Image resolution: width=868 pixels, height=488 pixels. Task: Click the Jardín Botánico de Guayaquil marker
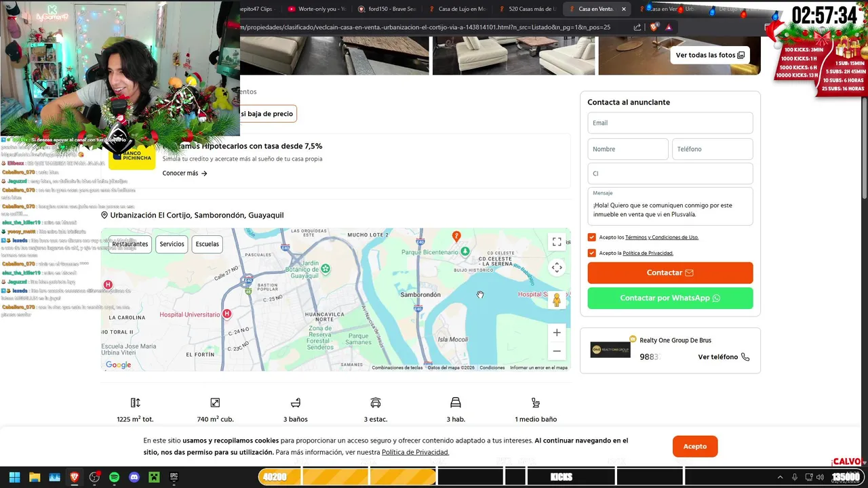pyautogui.click(x=325, y=269)
